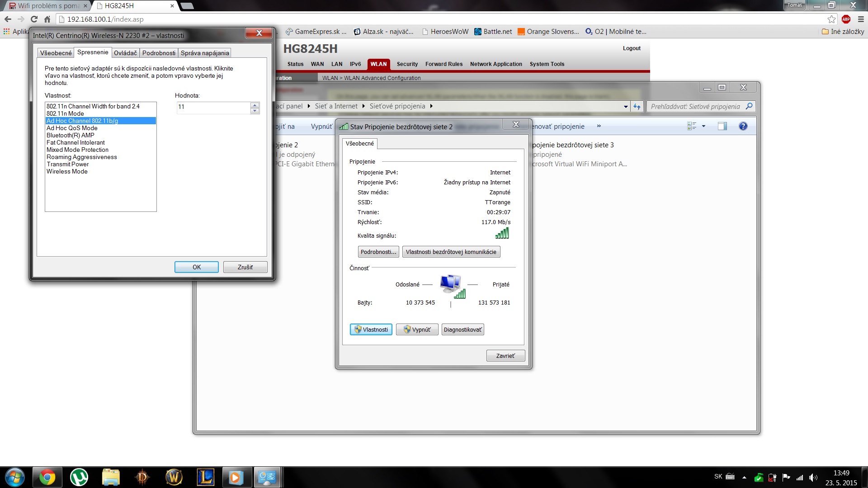Click the volume speaker icon in tray
This screenshot has height=488, width=868.
tap(813, 478)
